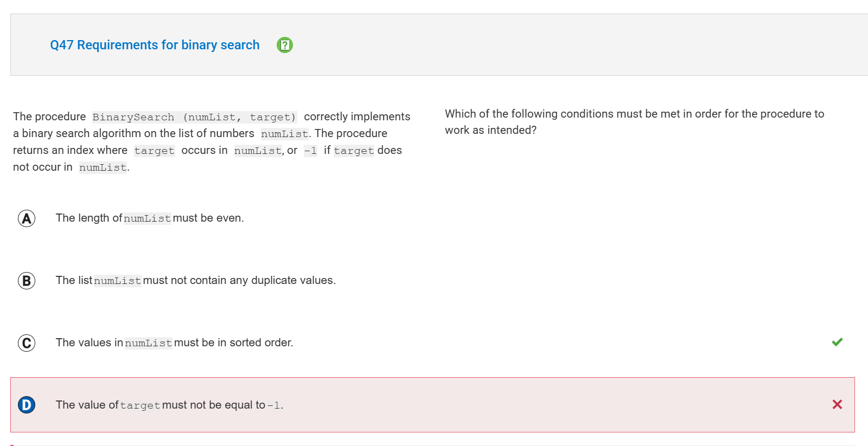
Task: Click 'target must not be equal to -1' text
Action: point(202,405)
